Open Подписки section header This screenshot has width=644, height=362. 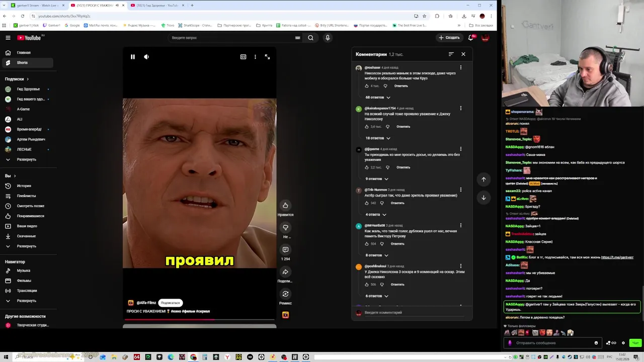17,79
